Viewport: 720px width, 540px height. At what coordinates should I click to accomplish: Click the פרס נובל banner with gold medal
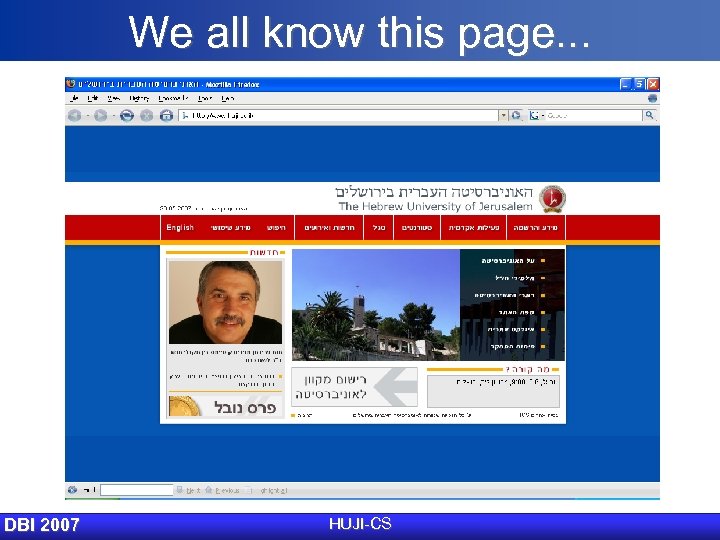(225, 406)
